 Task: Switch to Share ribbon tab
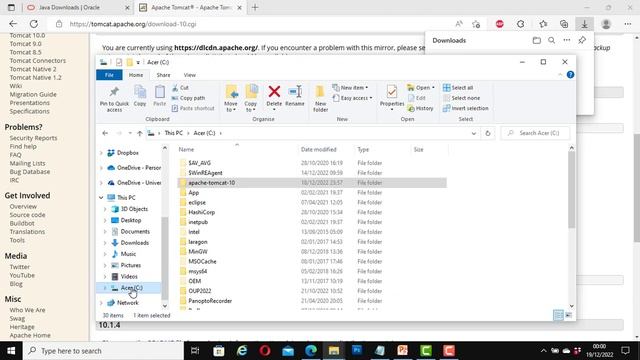[163, 75]
